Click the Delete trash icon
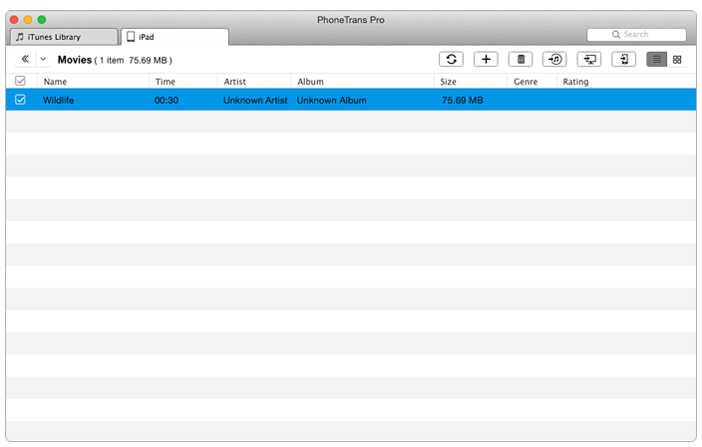The image size is (702, 447). [520, 59]
